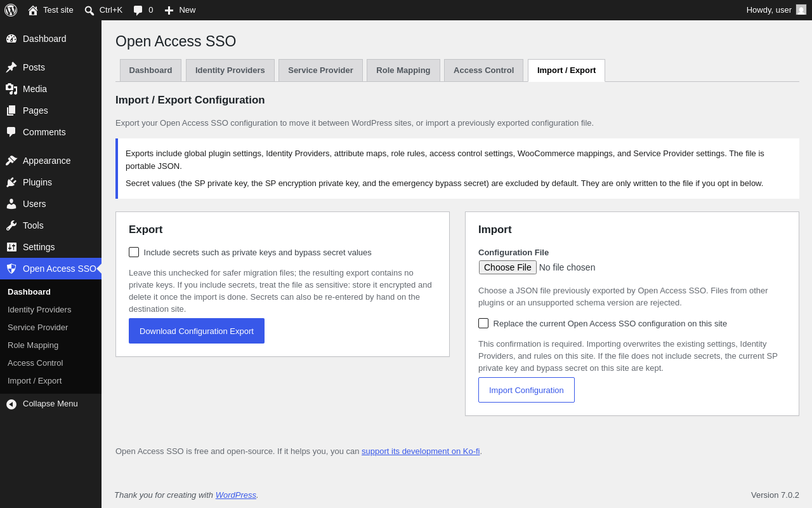Click the Import Configuration button

click(x=527, y=390)
